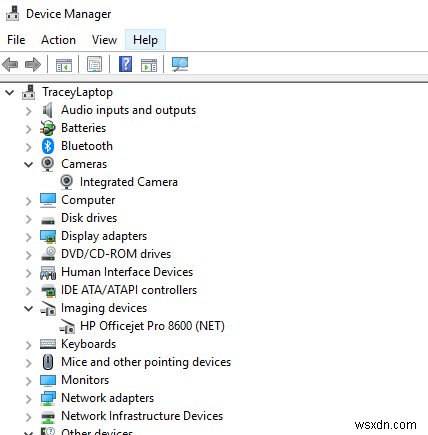This screenshot has width=428, height=435.
Task: Click the Network adapters icon
Action: pos(48,398)
